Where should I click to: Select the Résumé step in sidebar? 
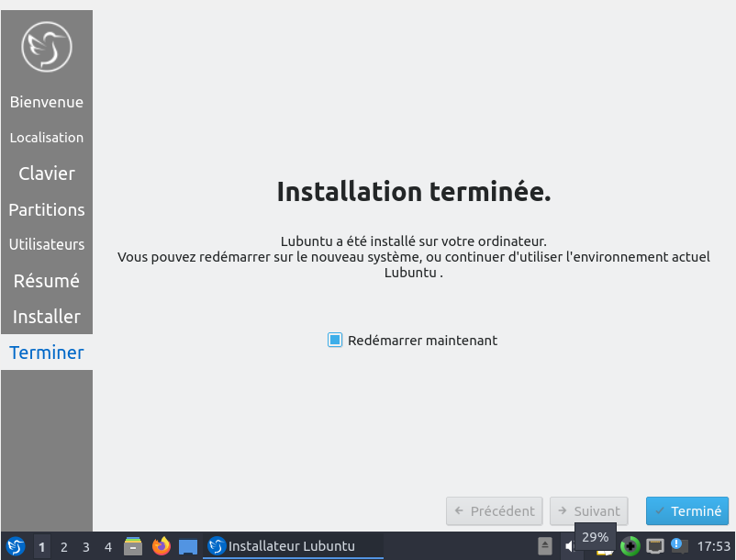pos(47,281)
